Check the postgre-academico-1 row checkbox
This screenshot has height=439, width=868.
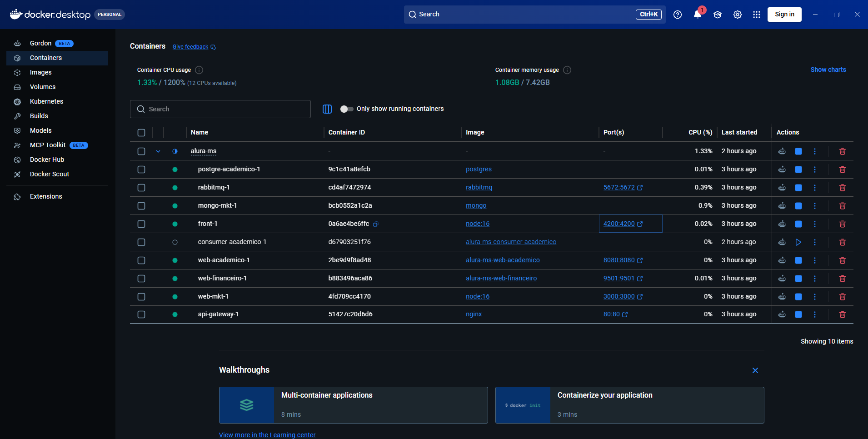pos(141,170)
